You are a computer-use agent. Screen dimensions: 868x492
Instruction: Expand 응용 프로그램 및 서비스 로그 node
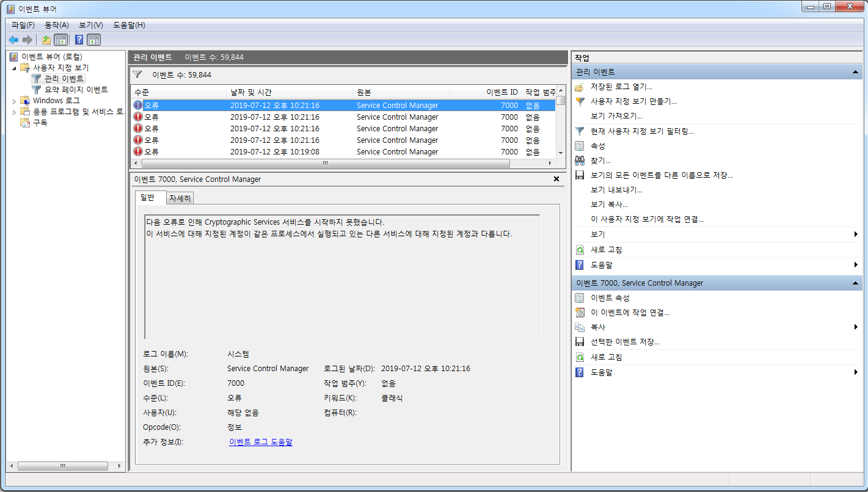click(x=14, y=112)
